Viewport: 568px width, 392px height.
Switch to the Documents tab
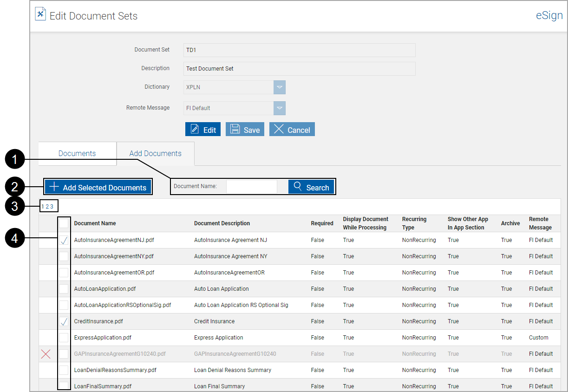(77, 153)
